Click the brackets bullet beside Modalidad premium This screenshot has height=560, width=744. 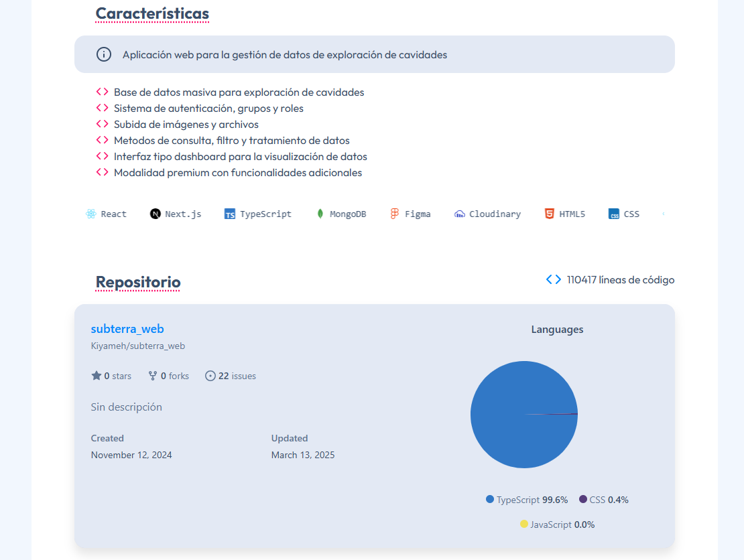102,172
